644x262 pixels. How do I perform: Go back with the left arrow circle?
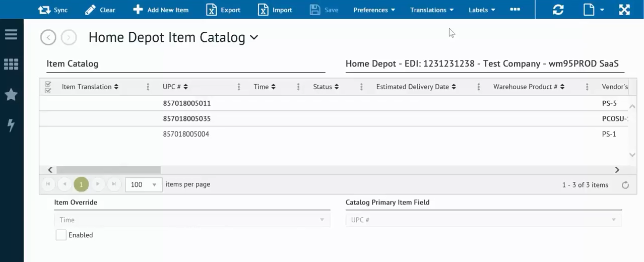point(48,37)
